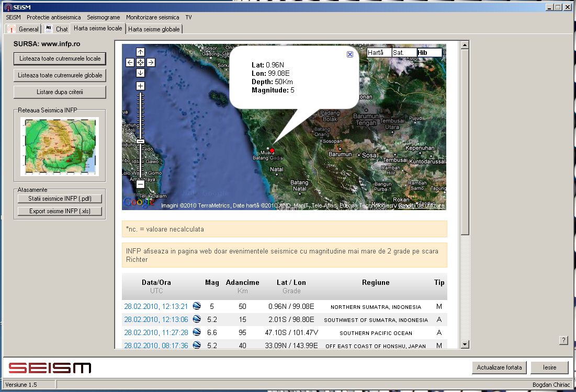
Task: Click globe icon beside 11:27:28 earthquake
Action: [x=197, y=332]
